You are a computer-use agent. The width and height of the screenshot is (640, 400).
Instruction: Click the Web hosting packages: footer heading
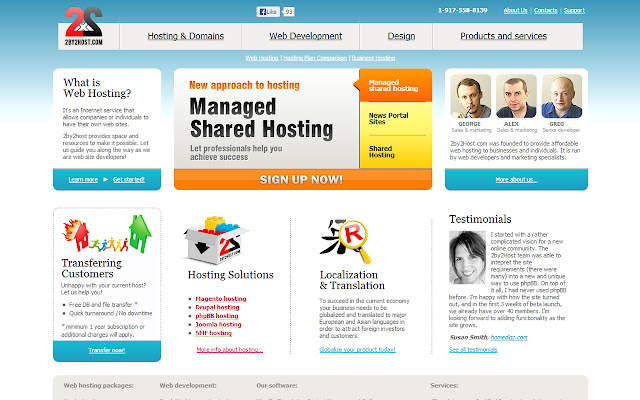click(98, 386)
